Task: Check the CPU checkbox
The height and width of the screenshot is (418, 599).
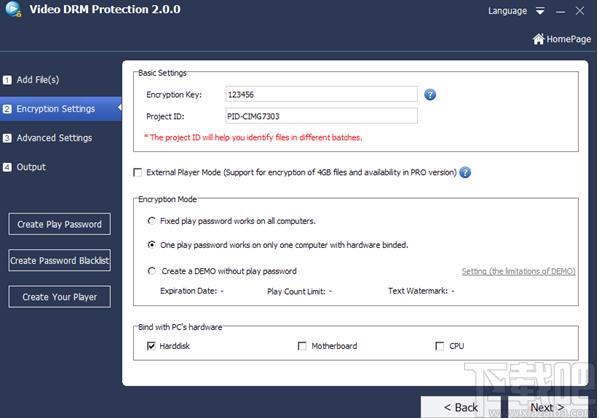Action: tap(440, 346)
